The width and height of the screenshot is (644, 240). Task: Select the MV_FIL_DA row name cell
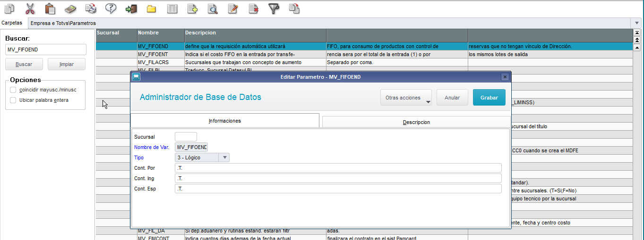coord(161,231)
